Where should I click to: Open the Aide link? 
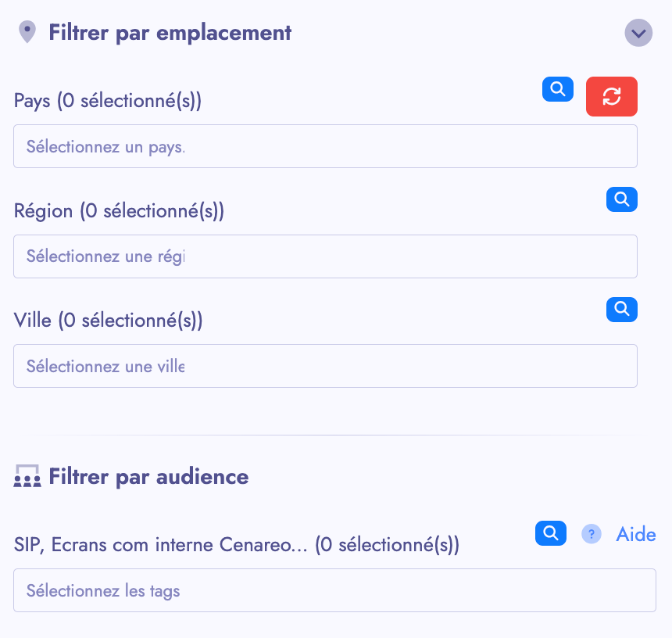(636, 535)
